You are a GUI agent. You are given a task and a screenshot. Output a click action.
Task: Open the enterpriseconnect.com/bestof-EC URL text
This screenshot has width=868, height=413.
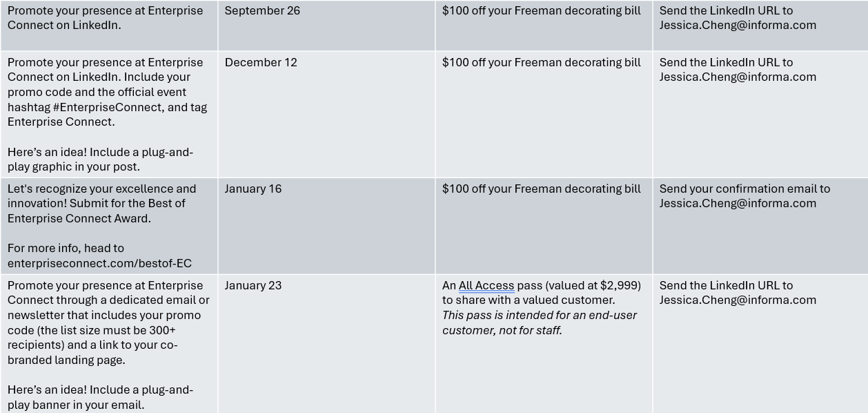[x=99, y=263]
